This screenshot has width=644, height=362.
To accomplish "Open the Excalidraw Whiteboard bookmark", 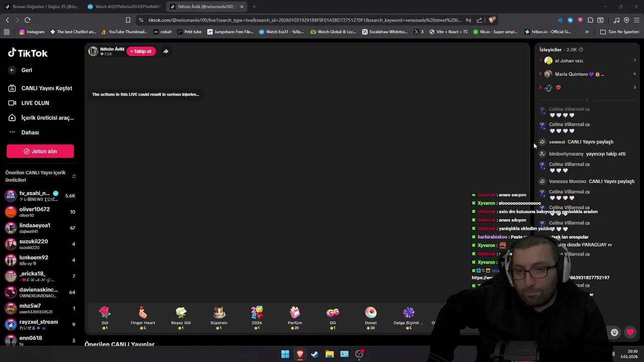I will [x=385, y=32].
